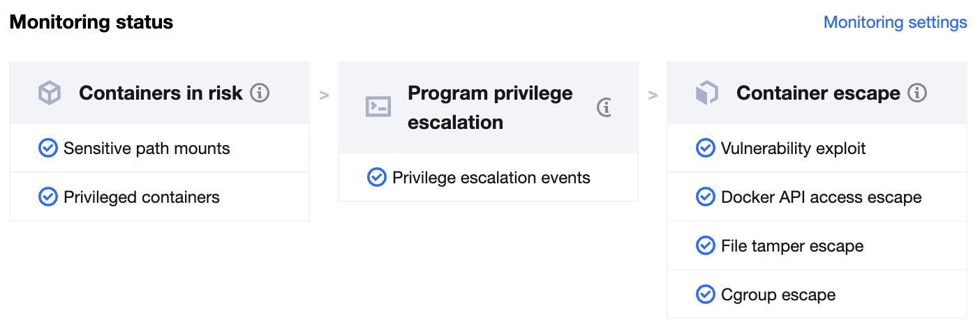
Task: Toggle the Docker API access escape check
Action: (705, 197)
